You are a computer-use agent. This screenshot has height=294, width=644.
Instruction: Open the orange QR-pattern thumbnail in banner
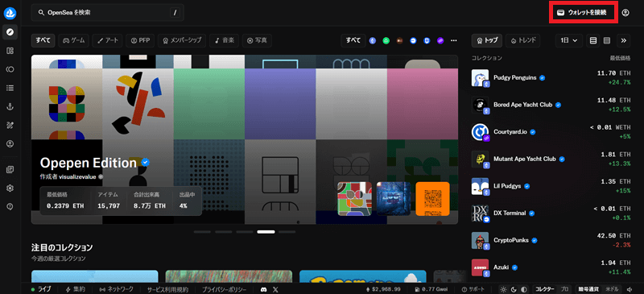(x=432, y=199)
